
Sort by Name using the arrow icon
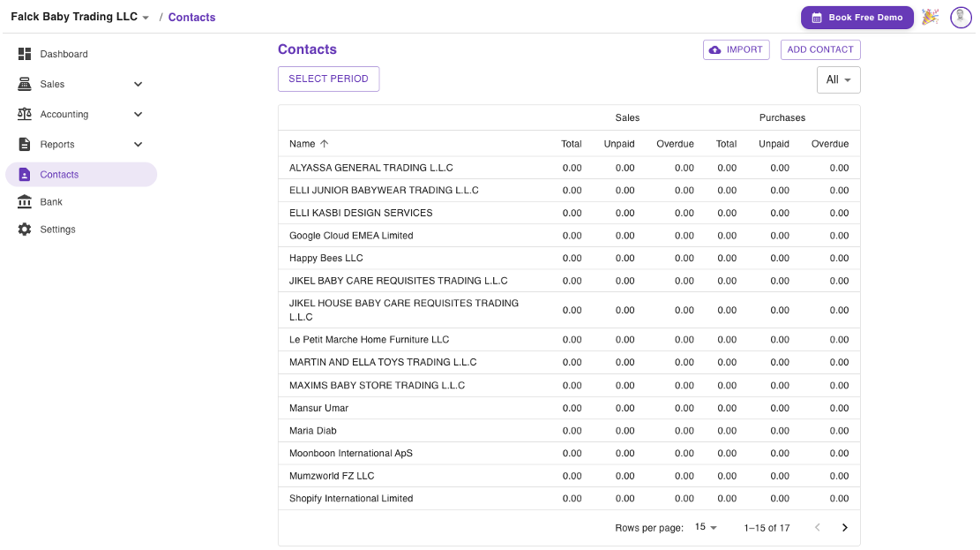click(x=324, y=144)
